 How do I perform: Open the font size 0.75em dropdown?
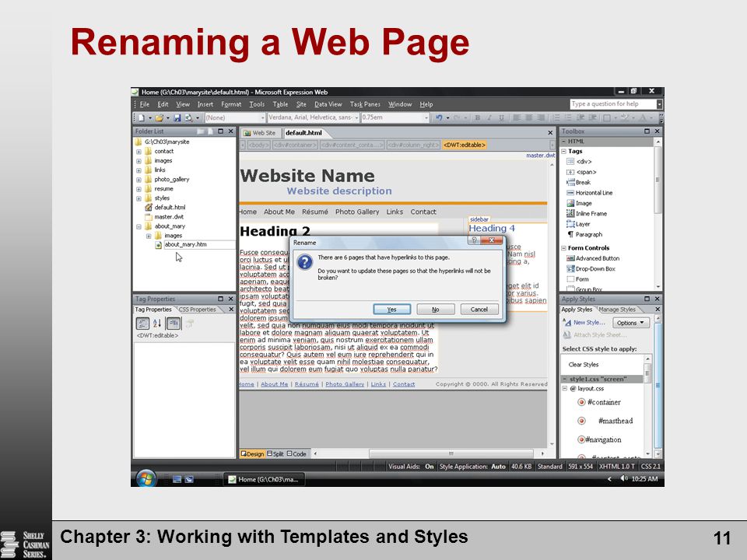click(426, 117)
